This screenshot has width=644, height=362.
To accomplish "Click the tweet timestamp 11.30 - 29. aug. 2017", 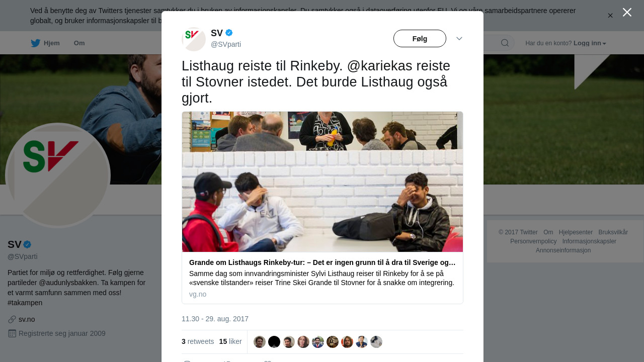I will 215,319.
